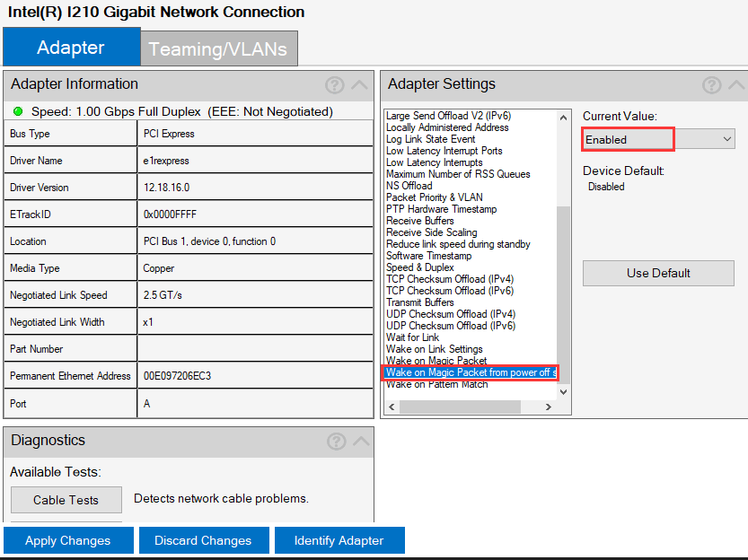The height and width of the screenshot is (560, 748).
Task: Click Identify Adapter
Action: pyautogui.click(x=339, y=540)
